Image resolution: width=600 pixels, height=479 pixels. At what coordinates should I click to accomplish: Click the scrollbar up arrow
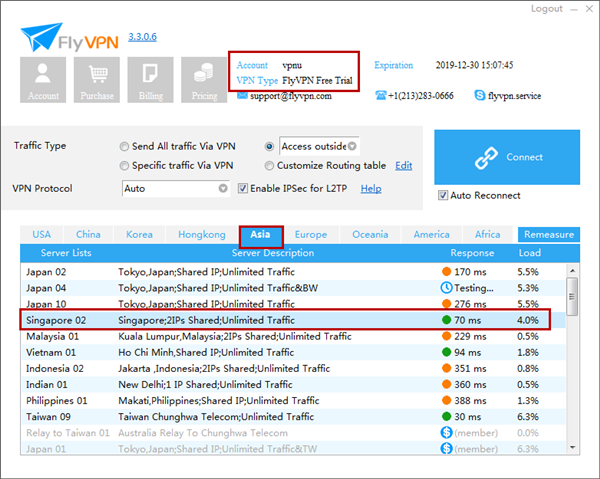572,270
